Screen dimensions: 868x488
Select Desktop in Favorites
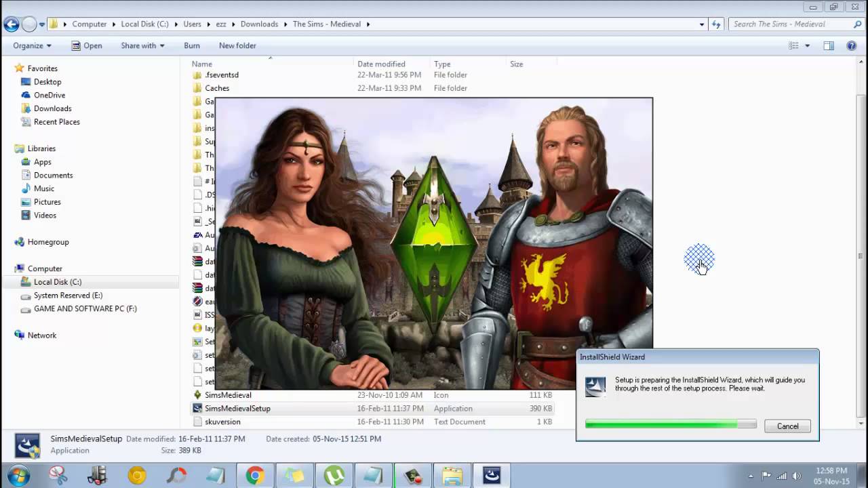[47, 82]
